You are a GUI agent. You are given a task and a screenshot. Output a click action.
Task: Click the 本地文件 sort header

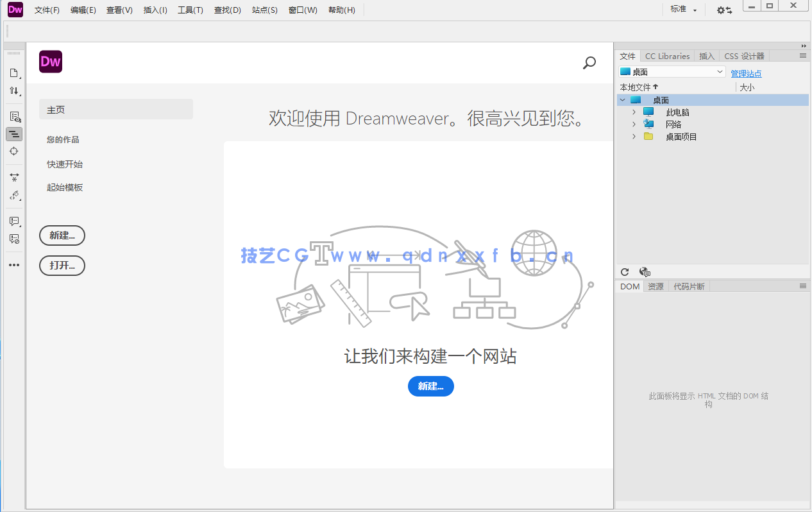tap(638, 87)
